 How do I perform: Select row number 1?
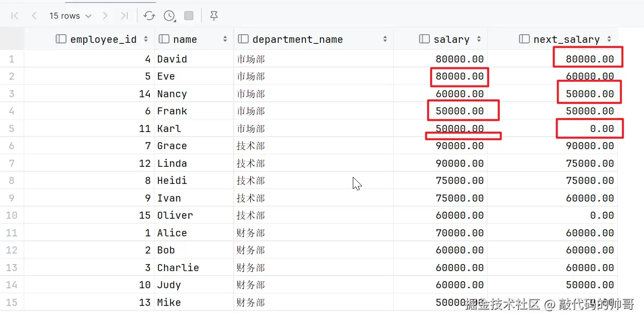pyautogui.click(x=12, y=59)
